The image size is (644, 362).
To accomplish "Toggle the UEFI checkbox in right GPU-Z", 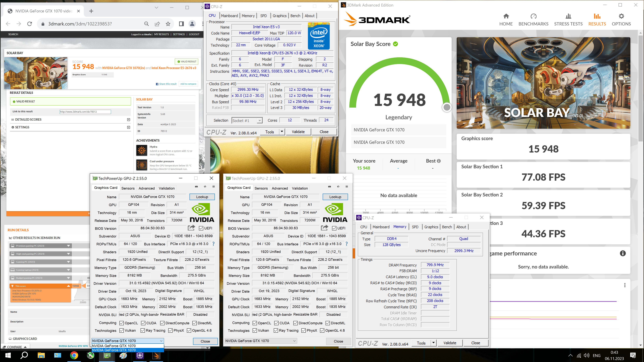I will coord(334,228).
